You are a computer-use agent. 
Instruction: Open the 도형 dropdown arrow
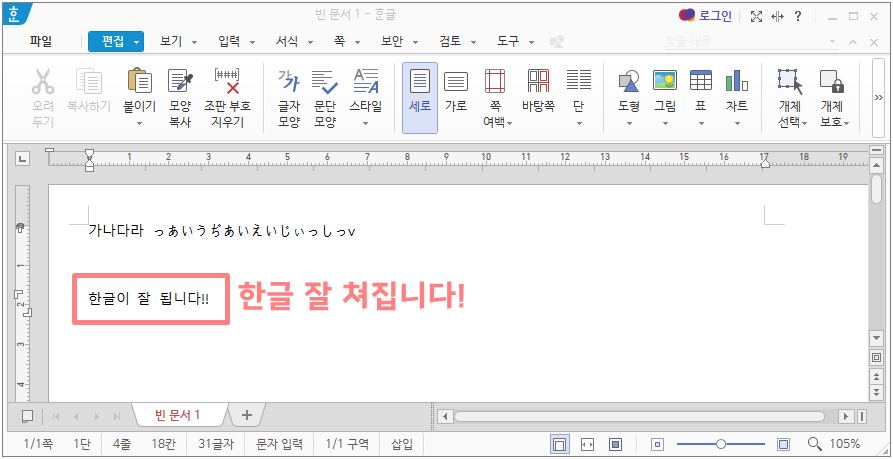pos(629,123)
